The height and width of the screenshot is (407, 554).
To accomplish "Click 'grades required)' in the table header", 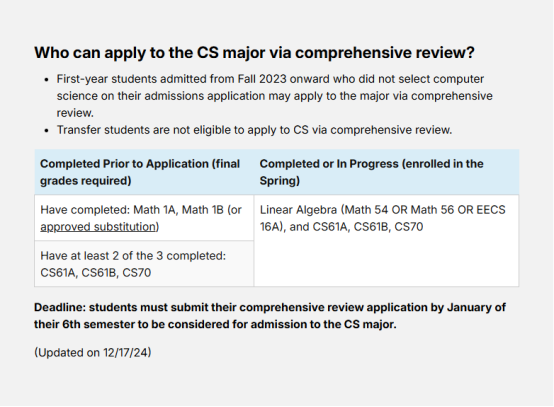I will (86, 181).
